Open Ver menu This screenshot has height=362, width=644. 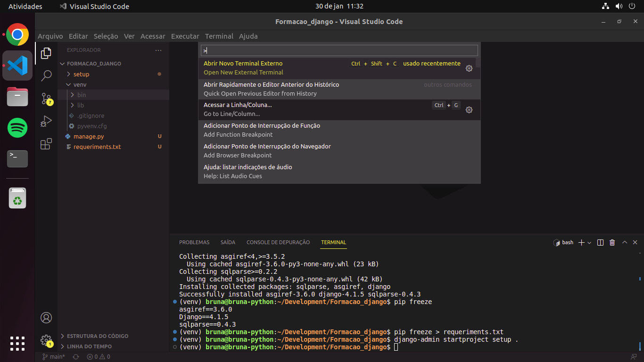tap(129, 36)
